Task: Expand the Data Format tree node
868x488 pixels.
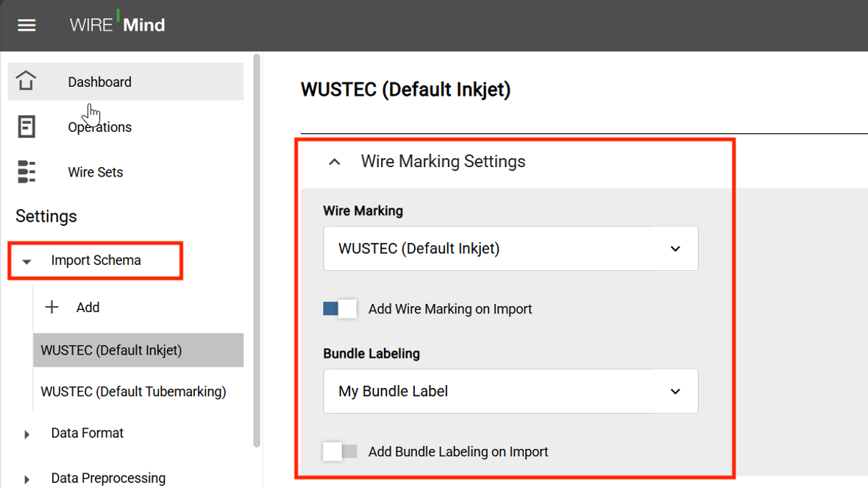Action: click(x=26, y=434)
